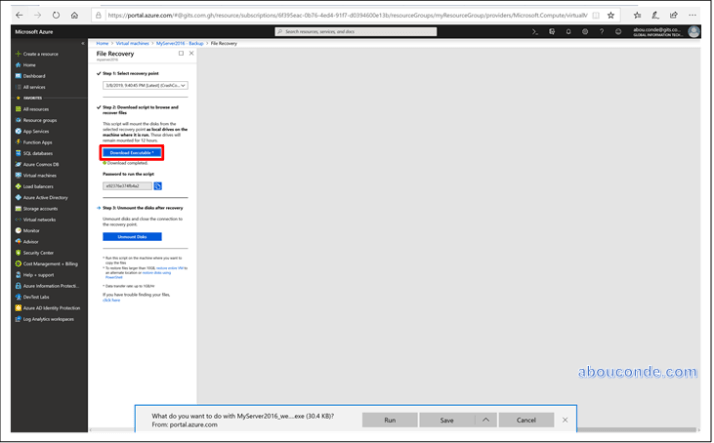
Task: Click Create a resource plus icon
Action: click(x=18, y=53)
